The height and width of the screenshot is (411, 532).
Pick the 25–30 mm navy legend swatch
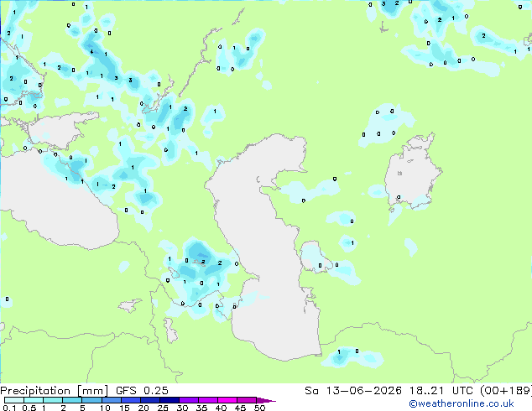(169, 400)
